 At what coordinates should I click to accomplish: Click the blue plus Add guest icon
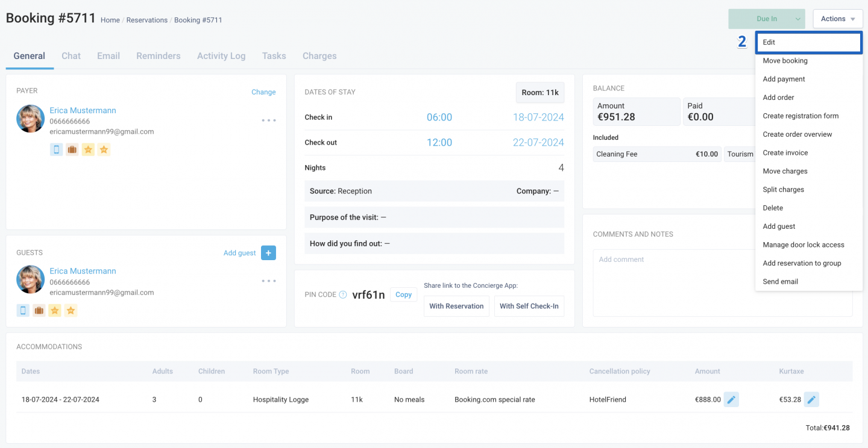point(268,253)
